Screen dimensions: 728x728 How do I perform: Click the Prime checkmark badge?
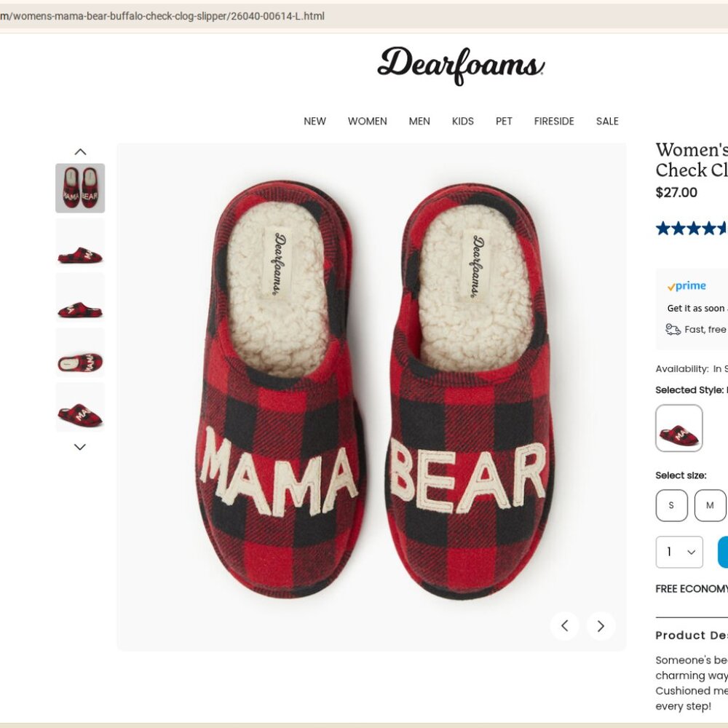670,285
